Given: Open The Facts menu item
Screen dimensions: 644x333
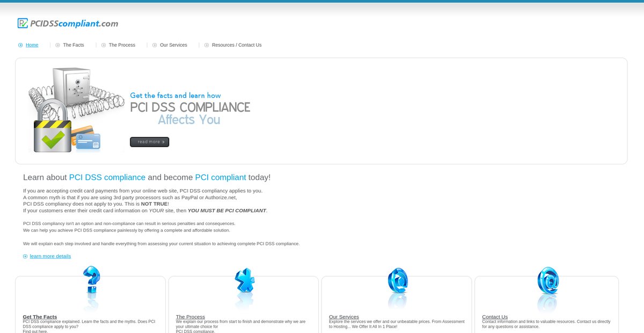Looking at the screenshot, I should tap(74, 45).
